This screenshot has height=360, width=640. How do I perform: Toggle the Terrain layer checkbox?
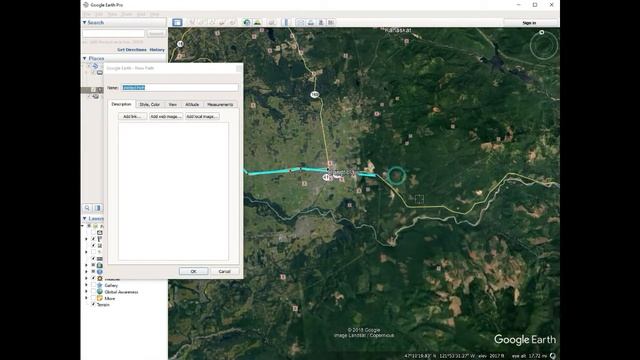click(x=93, y=304)
